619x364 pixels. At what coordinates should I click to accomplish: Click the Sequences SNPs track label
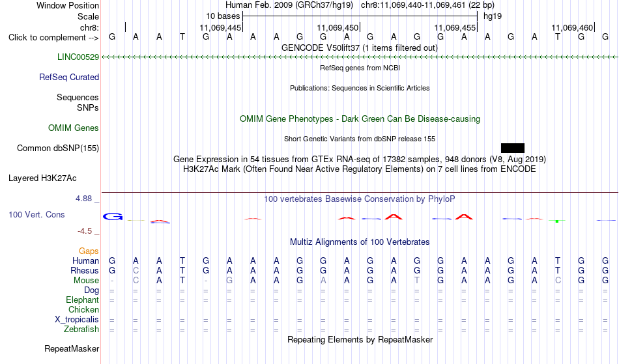tap(78, 102)
